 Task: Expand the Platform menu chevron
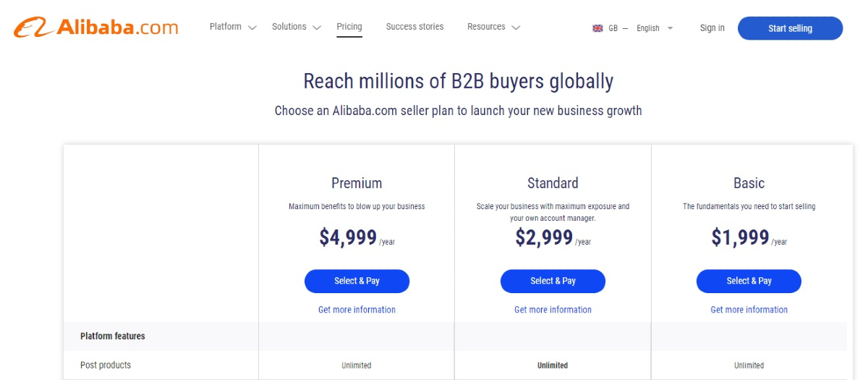click(252, 28)
